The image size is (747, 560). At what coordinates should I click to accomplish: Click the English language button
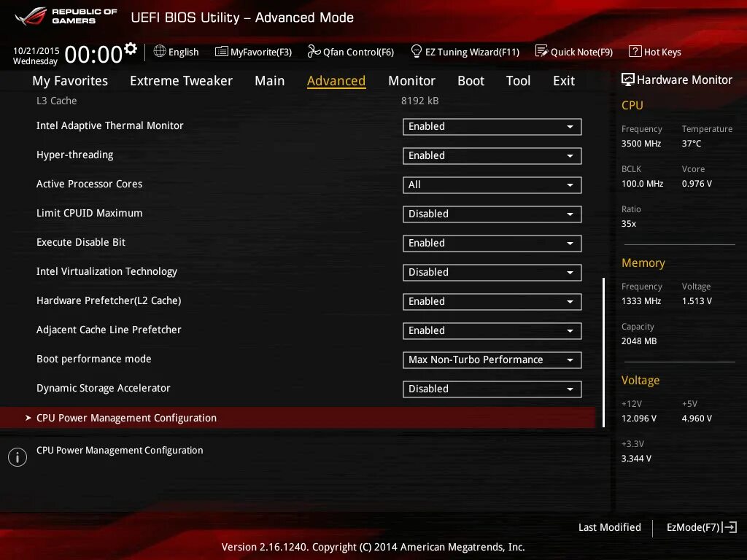(x=177, y=52)
